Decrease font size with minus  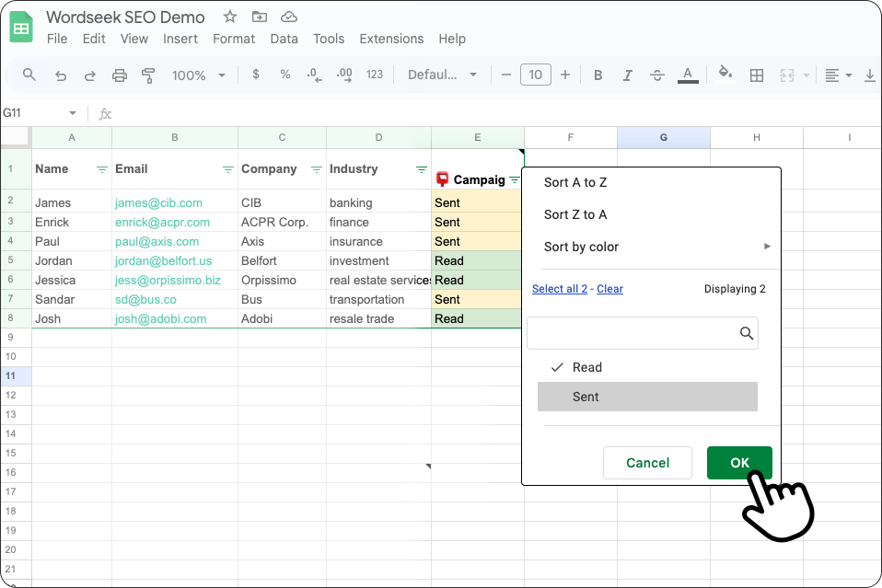click(505, 75)
